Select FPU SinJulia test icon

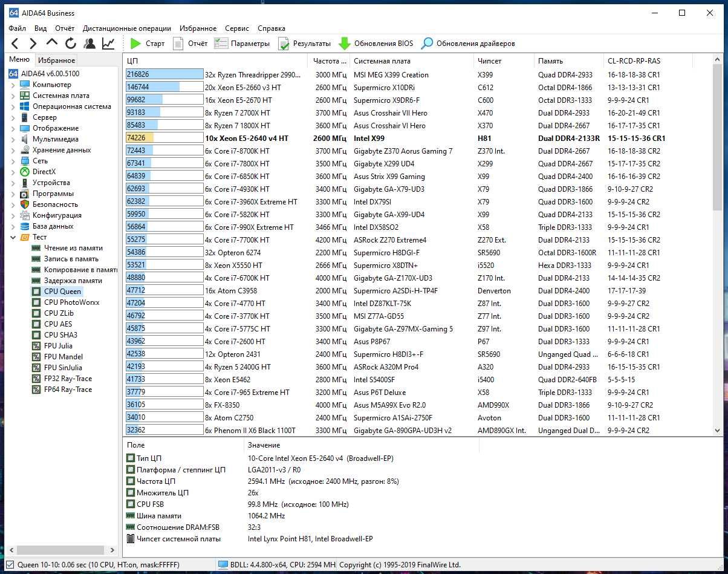click(x=36, y=368)
